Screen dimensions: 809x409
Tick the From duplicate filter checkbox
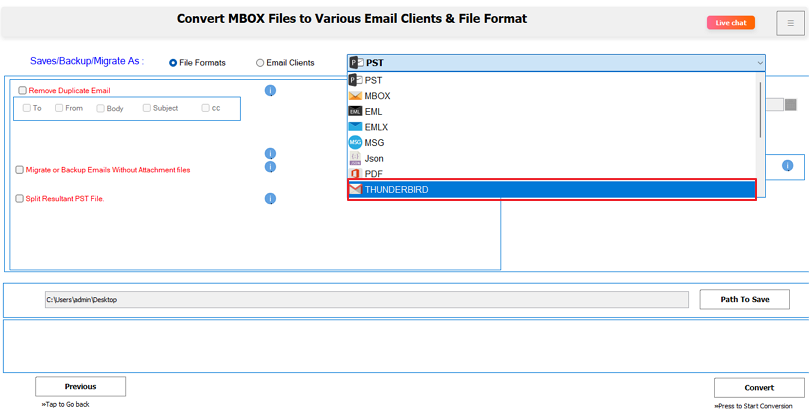[x=59, y=108]
